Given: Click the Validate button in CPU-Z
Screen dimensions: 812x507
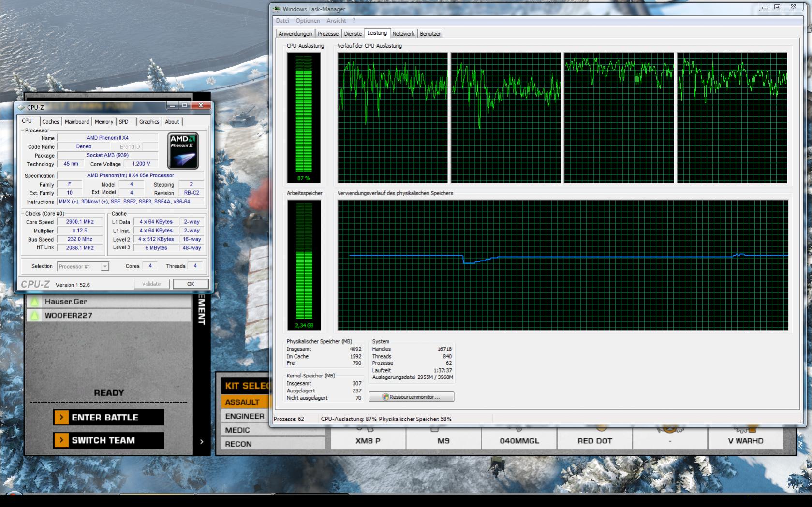Looking at the screenshot, I should tap(151, 284).
